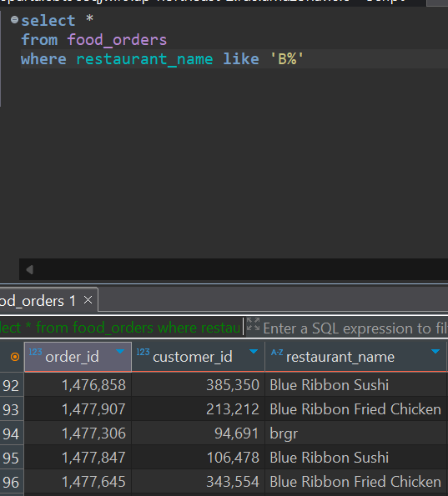Click order_id cell 1,477,847
Image resolution: width=448 pixels, height=496 pixels.
tap(78, 458)
